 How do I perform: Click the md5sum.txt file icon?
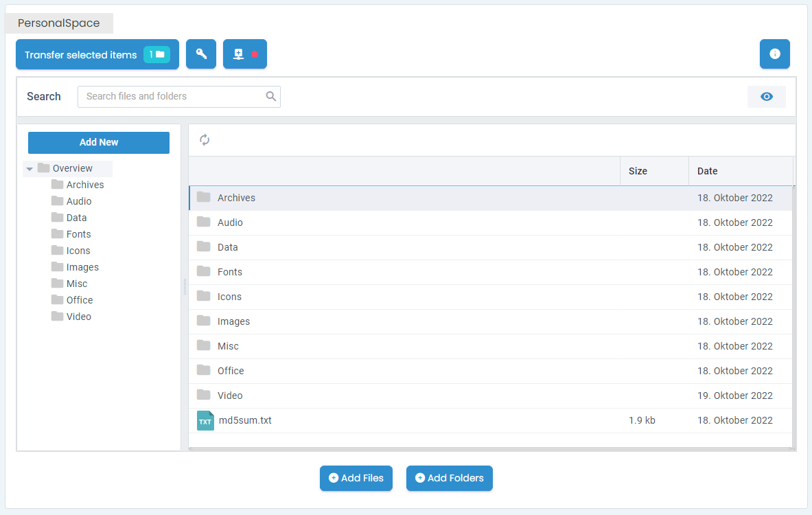pos(205,420)
